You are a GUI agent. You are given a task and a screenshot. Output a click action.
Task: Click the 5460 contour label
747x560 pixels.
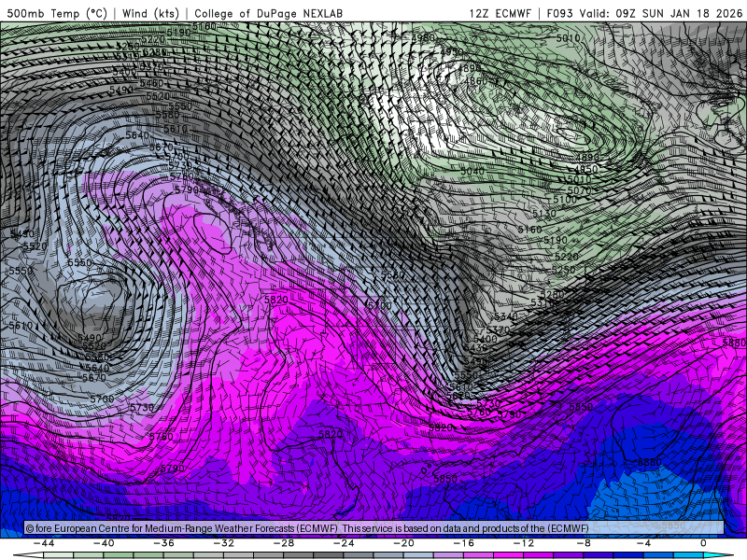click(x=151, y=83)
